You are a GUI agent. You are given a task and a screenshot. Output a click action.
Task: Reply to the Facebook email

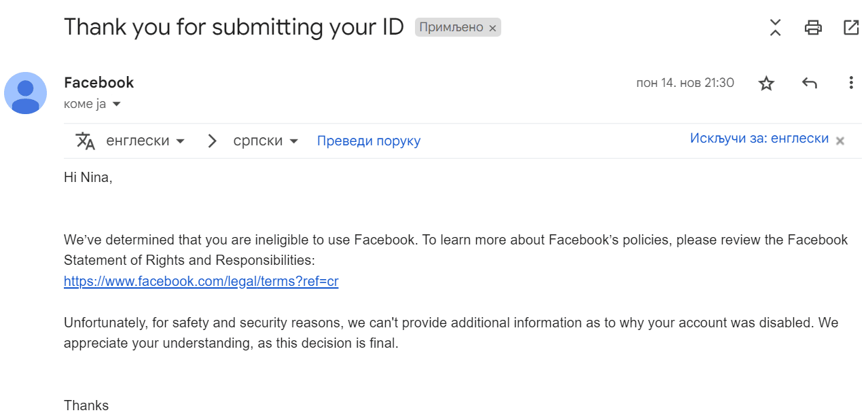809,84
